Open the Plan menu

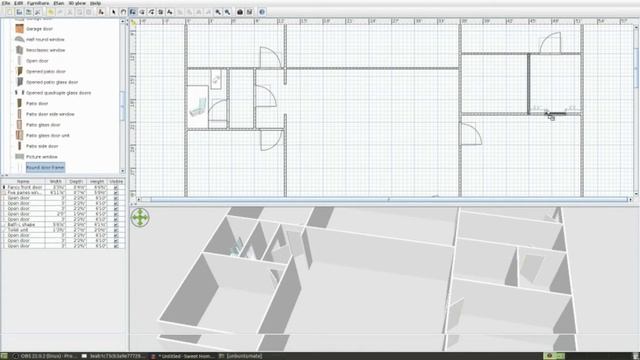(x=59, y=3)
